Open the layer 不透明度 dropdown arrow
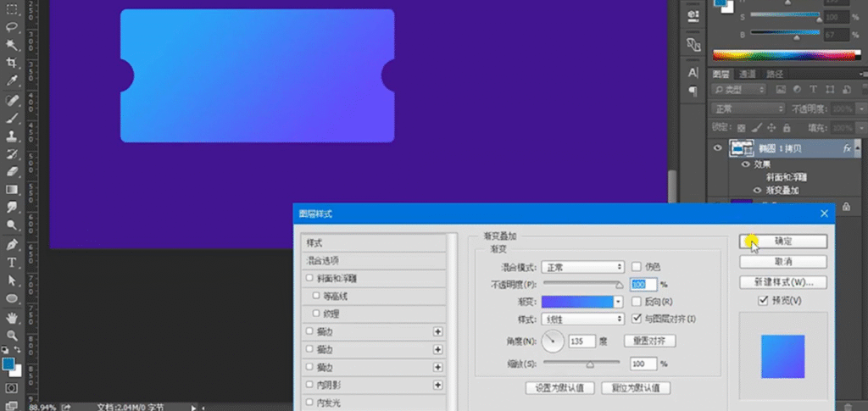 860,109
